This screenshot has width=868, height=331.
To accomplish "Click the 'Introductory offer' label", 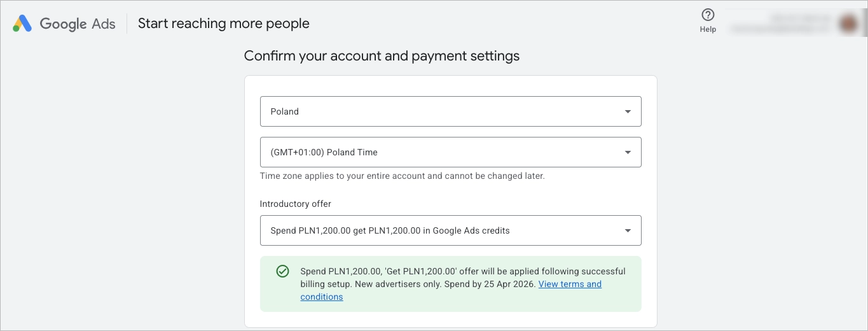I will [x=296, y=204].
